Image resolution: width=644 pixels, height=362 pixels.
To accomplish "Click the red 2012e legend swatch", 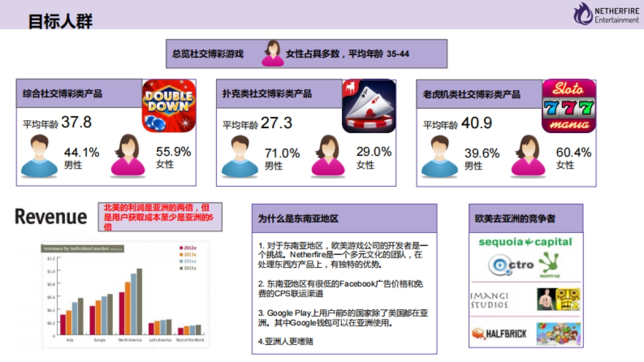I will (x=180, y=248).
